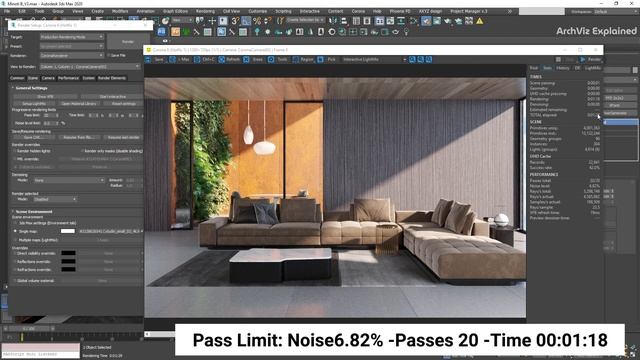Open the Rendering menu
The height and width of the screenshot is (360, 640).
click(205, 11)
